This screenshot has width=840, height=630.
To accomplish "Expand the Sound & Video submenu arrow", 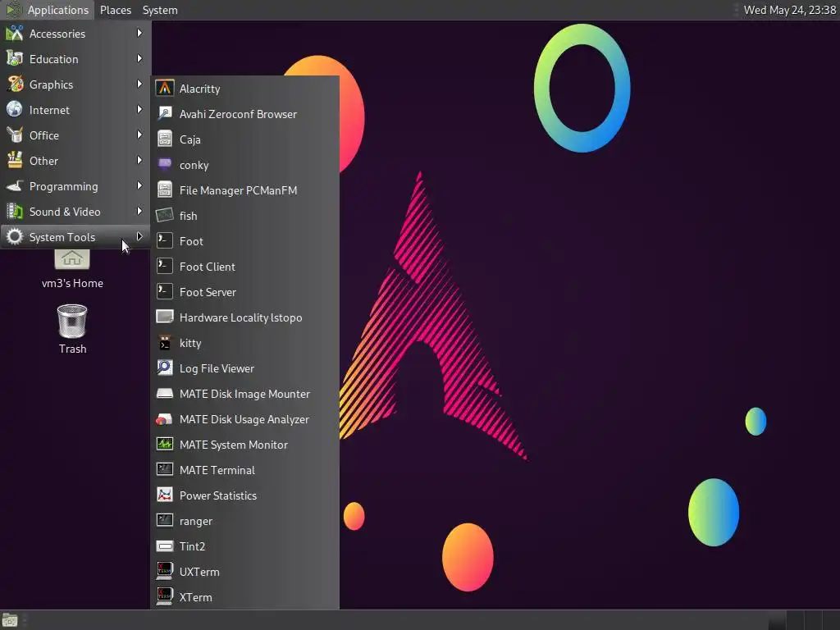I will point(139,211).
